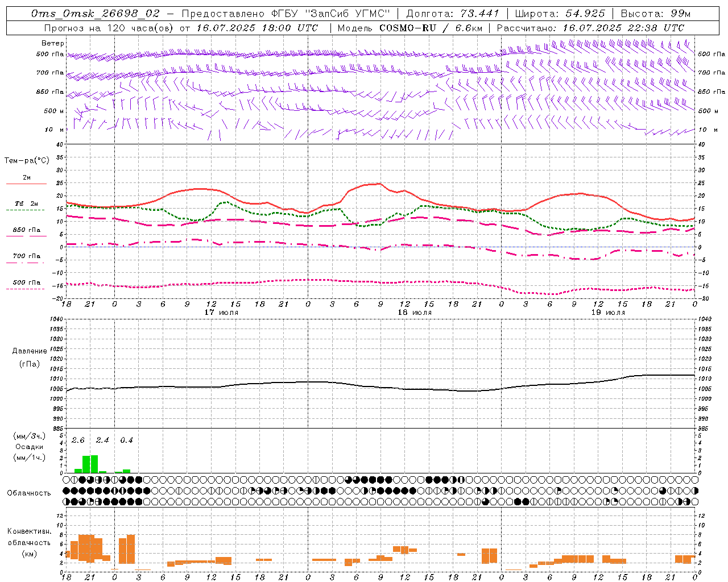Image resolution: width=728 pixels, height=582 pixels.
Task: Select the provider text ФГБУ "ЗапСиб УГМС"
Action: (x=330, y=13)
